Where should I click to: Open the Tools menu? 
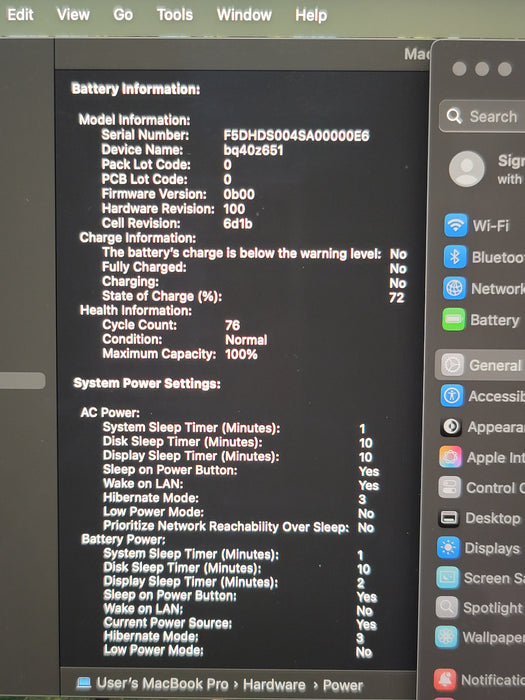(175, 14)
